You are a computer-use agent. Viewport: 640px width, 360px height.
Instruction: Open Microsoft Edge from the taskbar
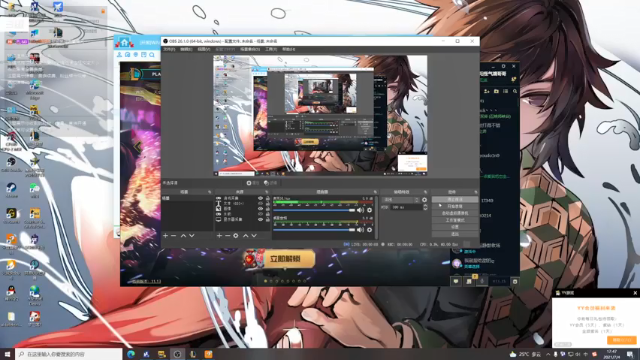pos(131,354)
